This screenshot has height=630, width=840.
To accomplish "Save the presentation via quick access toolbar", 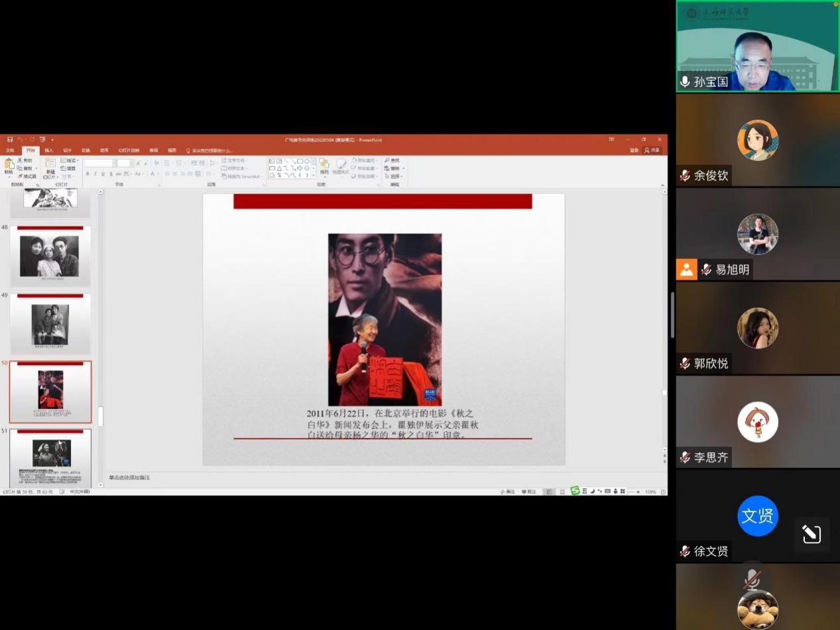I will click(x=10, y=140).
